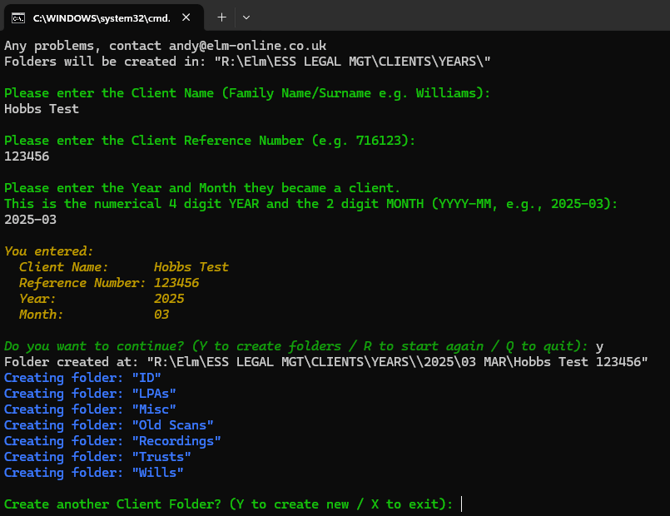This screenshot has width=670, height=516.
Task: Click the 'Creating folder: "Misc"' line
Action: 90,409
